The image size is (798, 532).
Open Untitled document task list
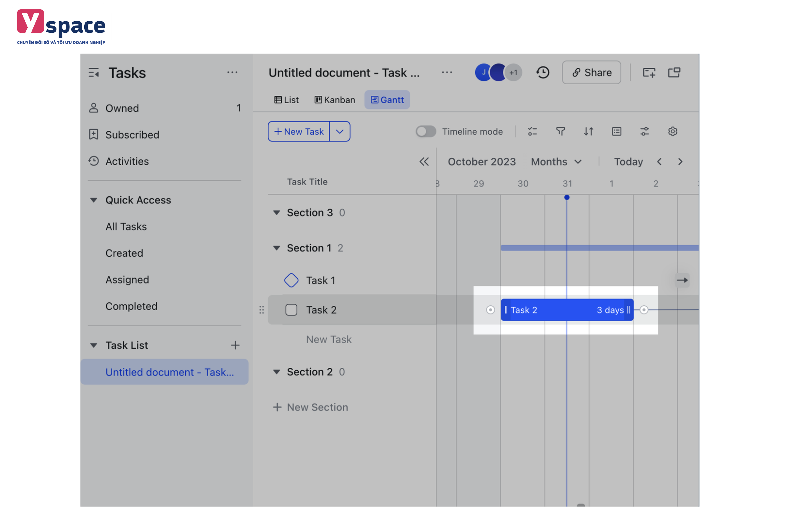[x=165, y=372]
